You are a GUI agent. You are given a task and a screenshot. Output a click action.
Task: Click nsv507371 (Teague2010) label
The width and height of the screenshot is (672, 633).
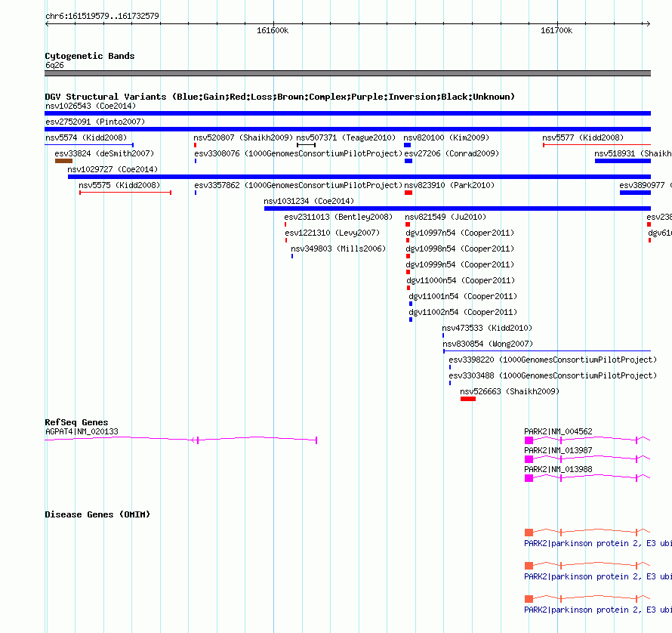pyautogui.click(x=346, y=137)
